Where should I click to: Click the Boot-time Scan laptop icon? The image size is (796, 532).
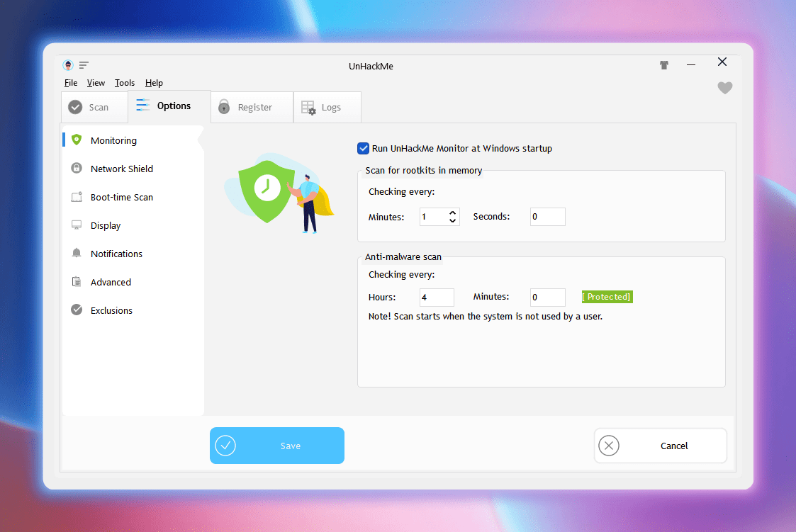coord(77,197)
